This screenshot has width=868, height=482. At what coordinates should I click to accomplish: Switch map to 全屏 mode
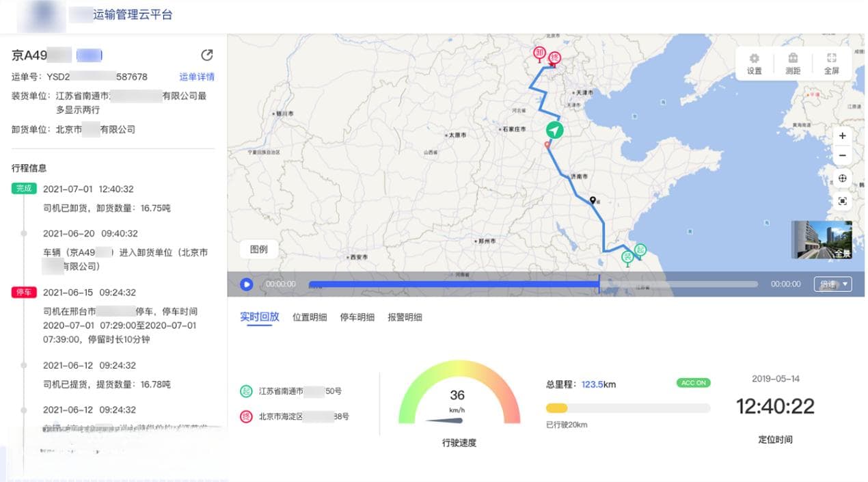(x=831, y=64)
